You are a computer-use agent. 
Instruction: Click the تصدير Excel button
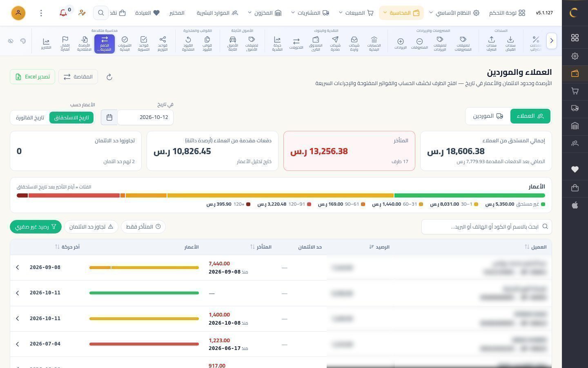(33, 77)
